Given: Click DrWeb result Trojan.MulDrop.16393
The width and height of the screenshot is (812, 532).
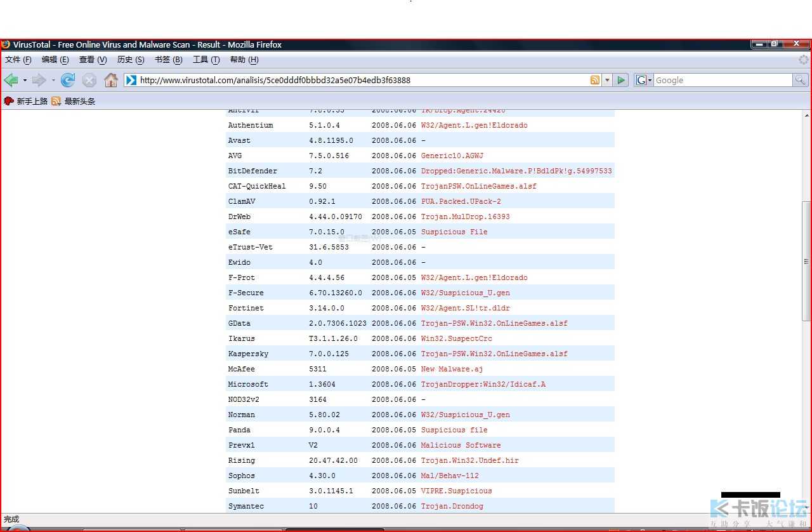Looking at the screenshot, I should click(x=466, y=216).
